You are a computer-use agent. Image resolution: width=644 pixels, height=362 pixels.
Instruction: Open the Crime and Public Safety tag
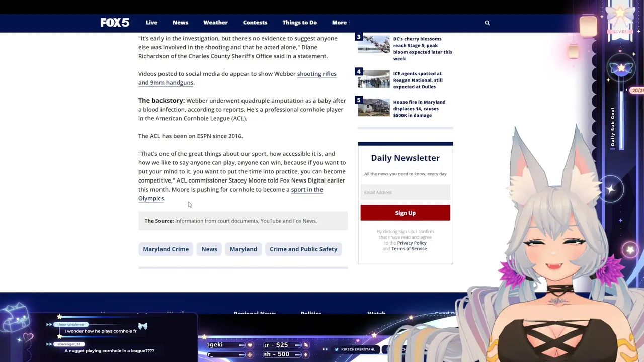(303, 249)
